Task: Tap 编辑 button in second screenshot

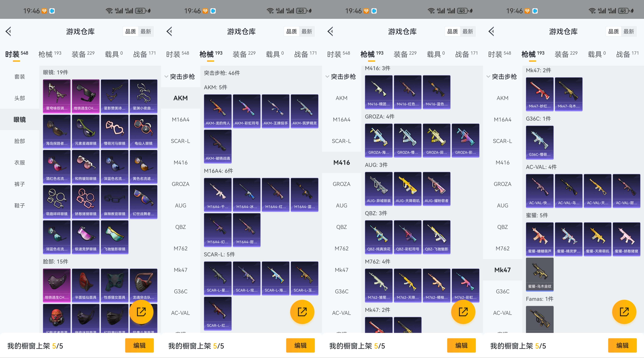Action: pyautogui.click(x=300, y=346)
